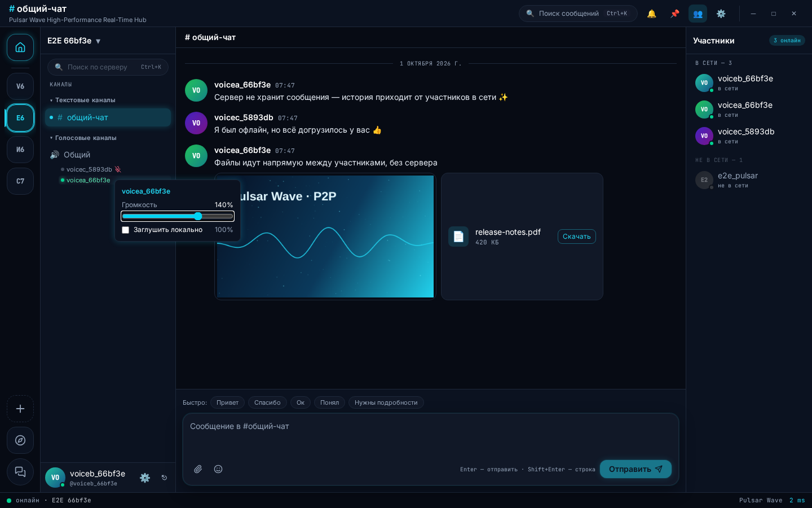Open user settings gear near voiceb_66bf3e
This screenshot has width=812, height=508.
[145, 478]
